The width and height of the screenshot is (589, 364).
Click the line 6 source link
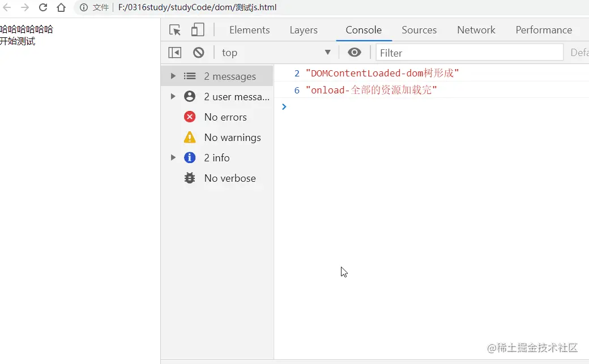pyautogui.click(x=296, y=90)
